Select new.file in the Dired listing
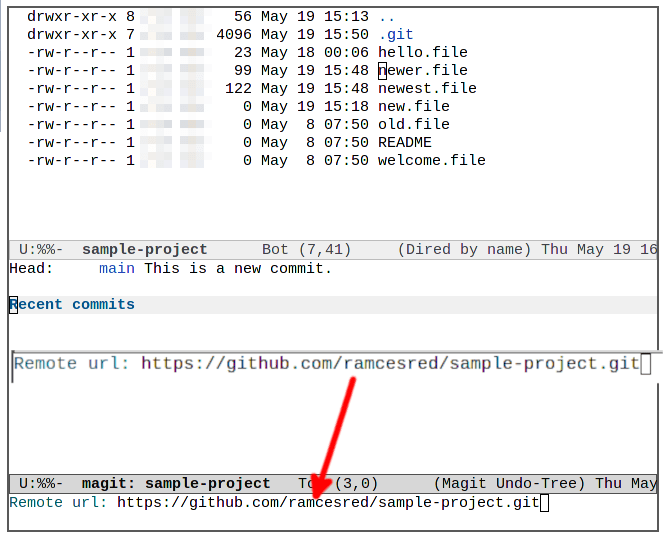This screenshot has height=538, width=664. pyautogui.click(x=414, y=106)
